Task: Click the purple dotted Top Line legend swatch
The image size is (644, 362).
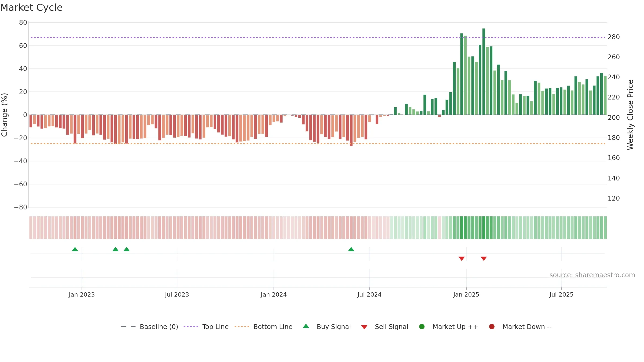Action: pyautogui.click(x=191, y=327)
